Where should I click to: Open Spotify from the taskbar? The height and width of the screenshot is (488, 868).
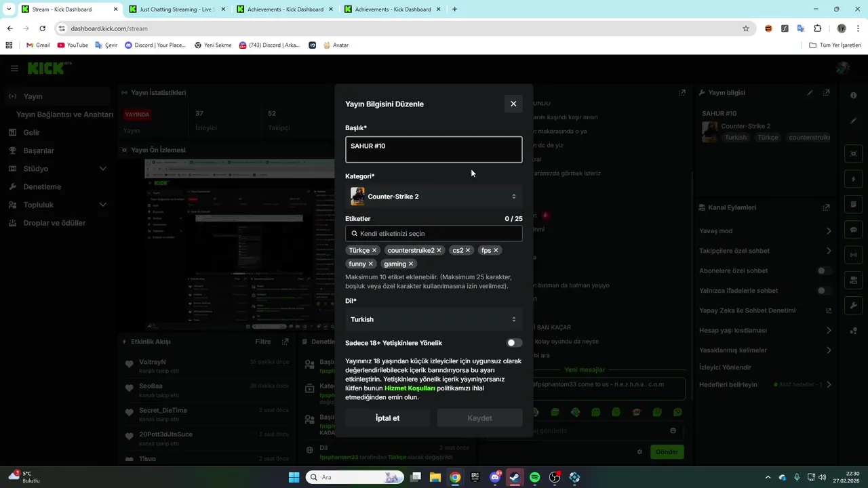point(534,477)
